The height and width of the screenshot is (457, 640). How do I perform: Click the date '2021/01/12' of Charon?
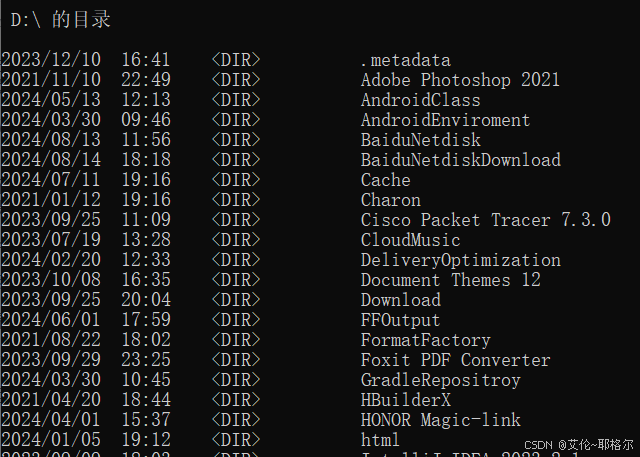point(51,200)
